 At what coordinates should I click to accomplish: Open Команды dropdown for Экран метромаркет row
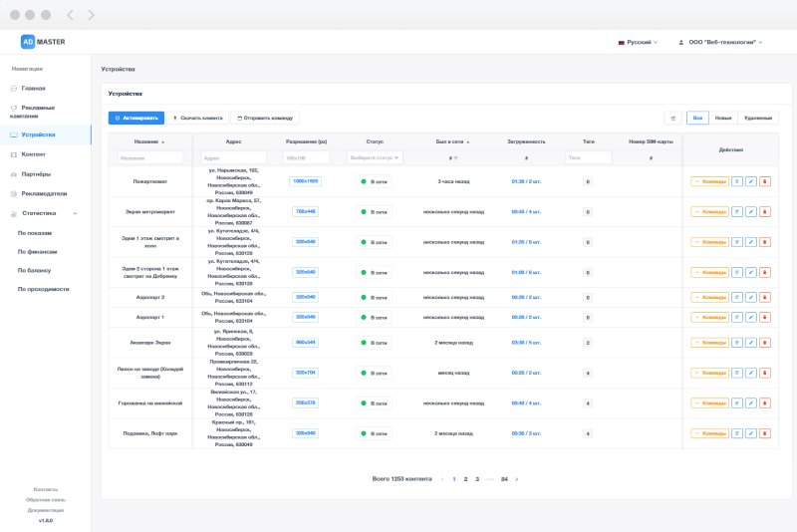pyautogui.click(x=709, y=212)
